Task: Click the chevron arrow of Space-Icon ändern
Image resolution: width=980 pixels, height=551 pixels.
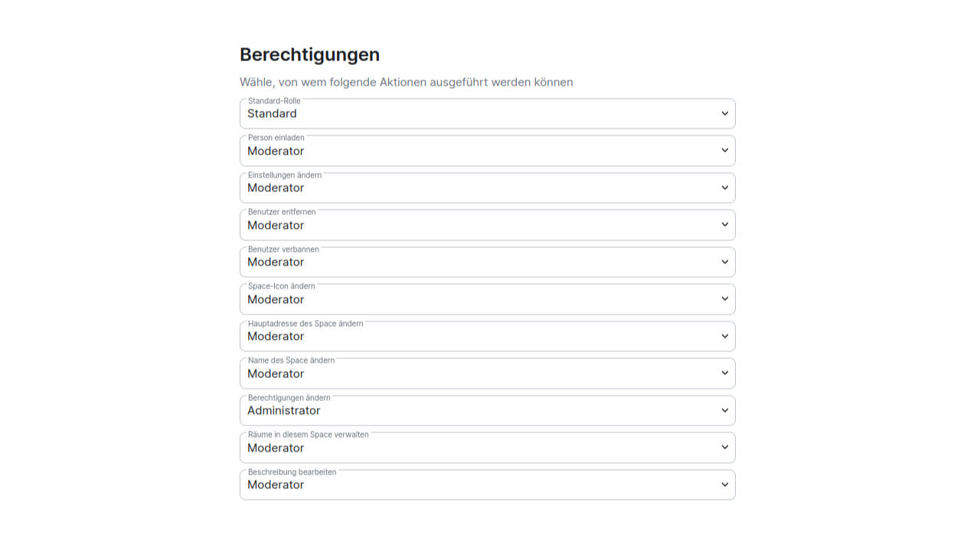Action: (725, 299)
